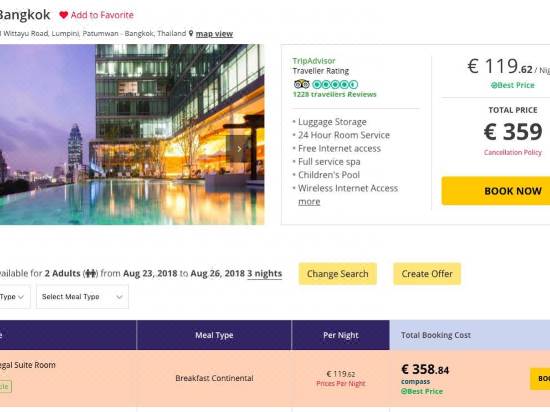This screenshot has height=412, width=550.
Task: Open the map view link
Action: pos(214,34)
